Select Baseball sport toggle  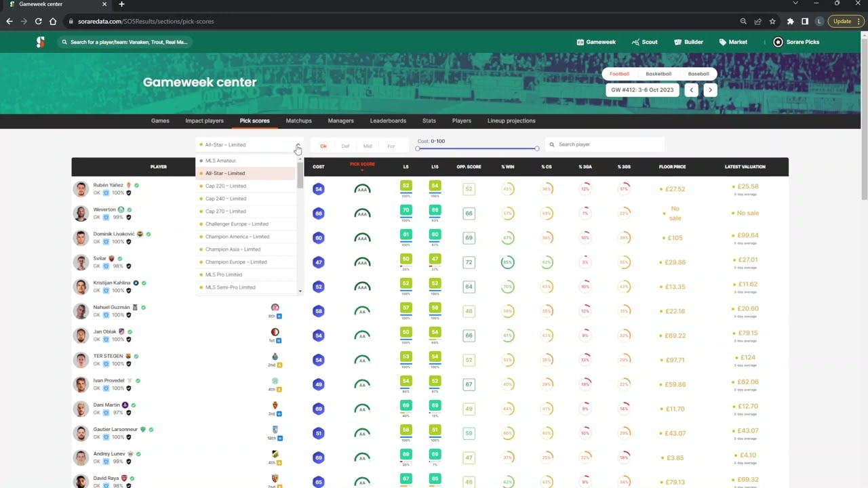click(698, 74)
